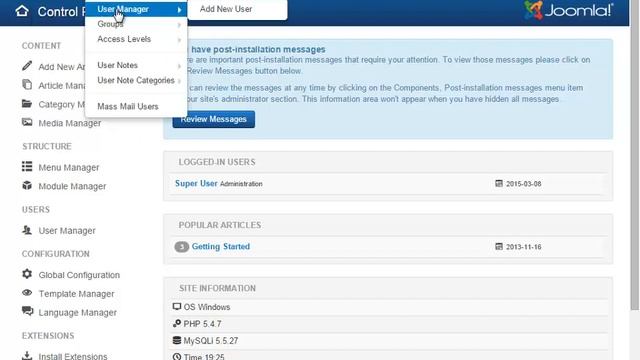This screenshot has width=640, height=360.
Task: Click the LOGGED-IN USERS heading
Action: [x=217, y=162]
